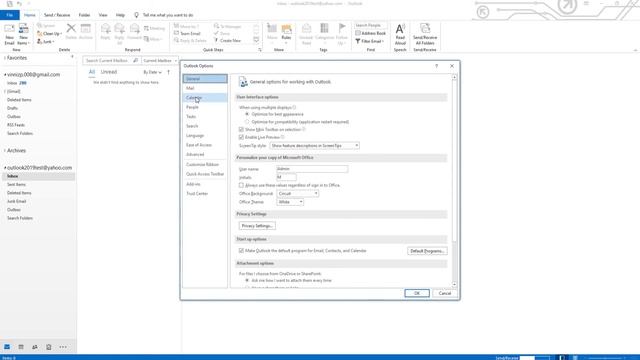The height and width of the screenshot is (360, 640).
Task: Select Optimize for compatibility radio
Action: [247, 122]
